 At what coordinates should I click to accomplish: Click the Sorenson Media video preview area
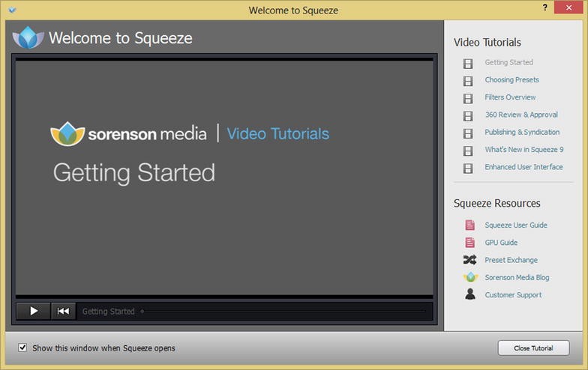224,178
